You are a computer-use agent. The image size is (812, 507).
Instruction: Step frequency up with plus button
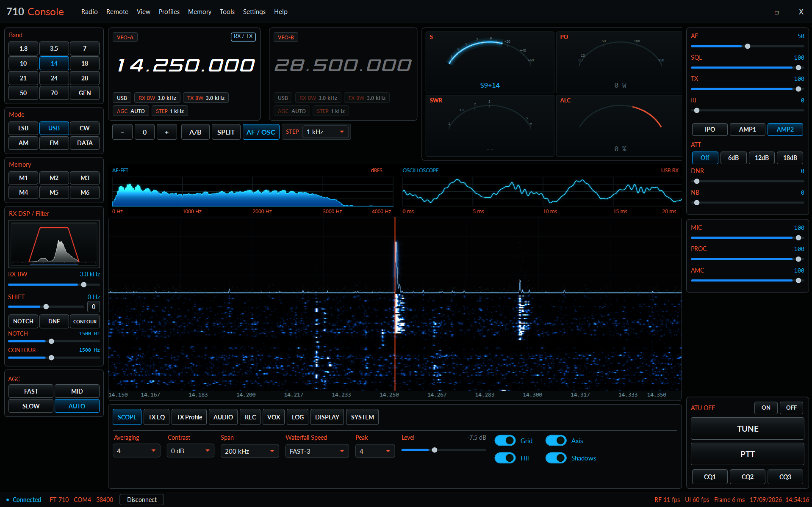click(x=167, y=132)
